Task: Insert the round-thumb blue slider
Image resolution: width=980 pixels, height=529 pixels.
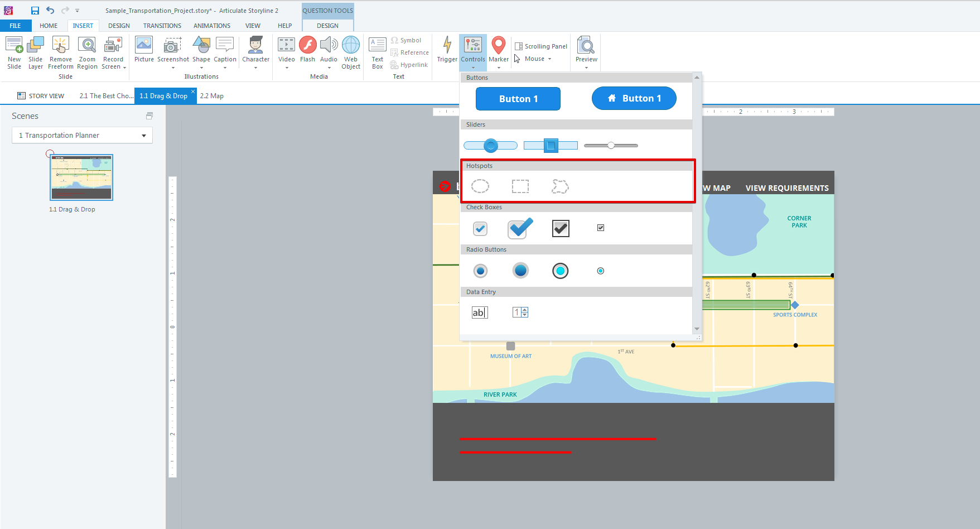Action: coord(490,146)
